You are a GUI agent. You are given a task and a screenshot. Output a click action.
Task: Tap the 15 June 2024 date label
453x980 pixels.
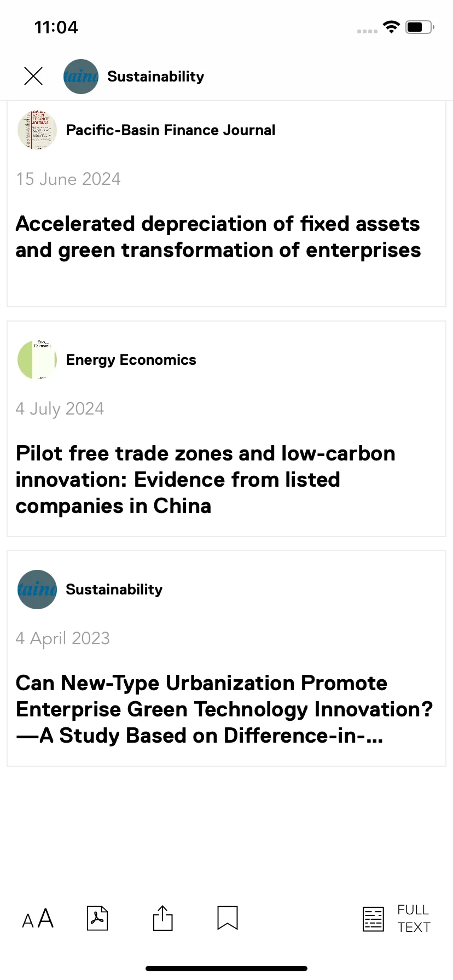tap(68, 179)
